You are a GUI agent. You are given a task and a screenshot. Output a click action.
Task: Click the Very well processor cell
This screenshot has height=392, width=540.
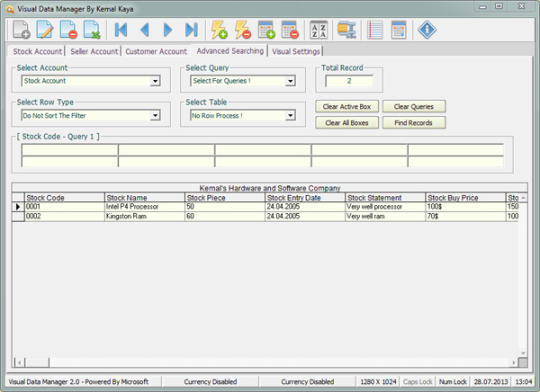pos(385,207)
